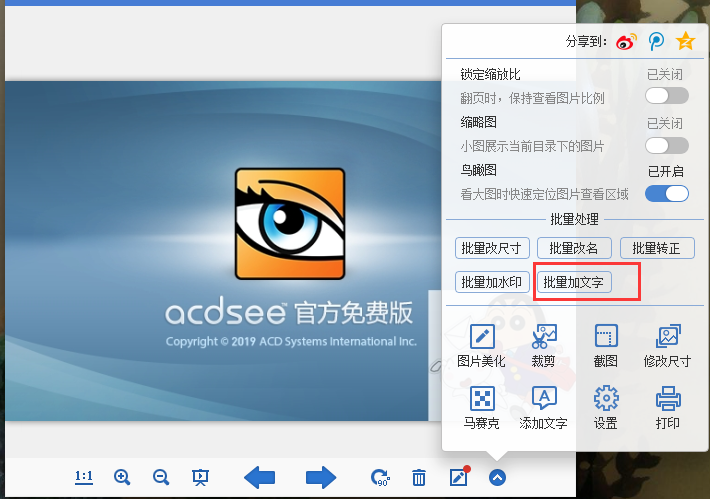Click the 已开启 status text
Image resolution: width=710 pixels, height=499 pixels.
[666, 172]
